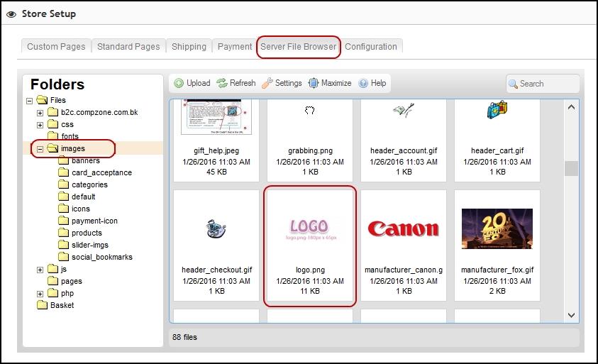Open the Configuration tab

371,46
